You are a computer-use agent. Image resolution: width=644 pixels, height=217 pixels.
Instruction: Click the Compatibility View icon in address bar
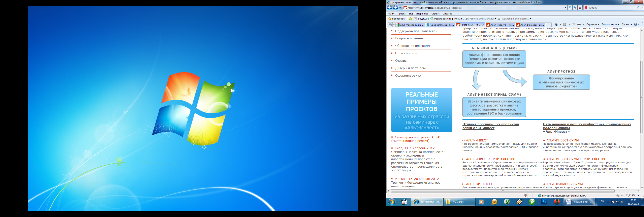pyautogui.click(x=570, y=8)
